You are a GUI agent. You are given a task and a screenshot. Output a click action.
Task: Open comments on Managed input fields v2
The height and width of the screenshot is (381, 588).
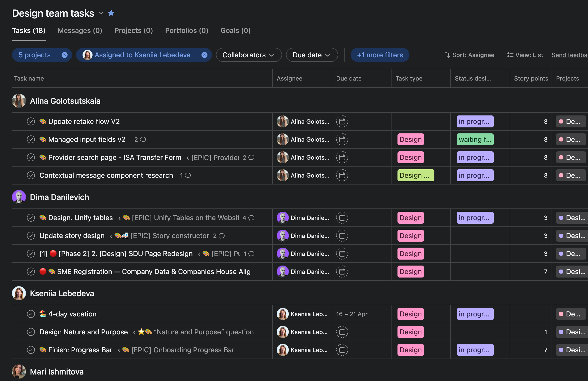coord(140,139)
